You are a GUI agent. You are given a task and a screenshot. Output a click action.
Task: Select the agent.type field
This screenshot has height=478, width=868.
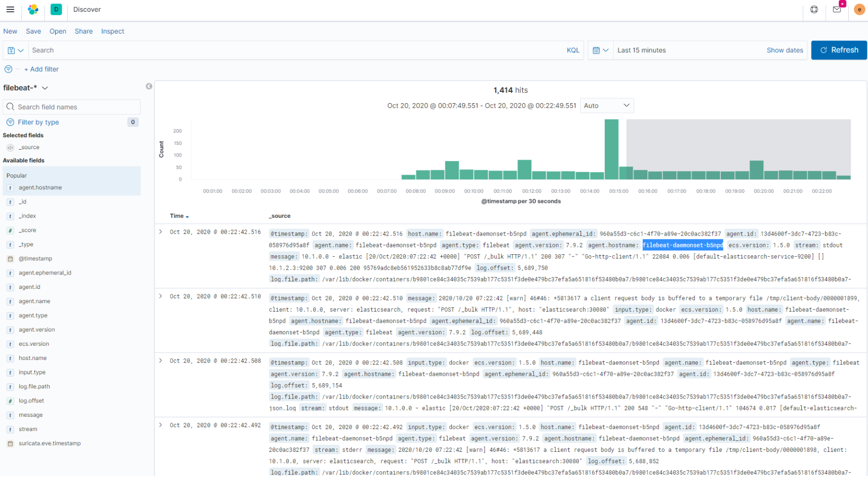click(x=33, y=316)
